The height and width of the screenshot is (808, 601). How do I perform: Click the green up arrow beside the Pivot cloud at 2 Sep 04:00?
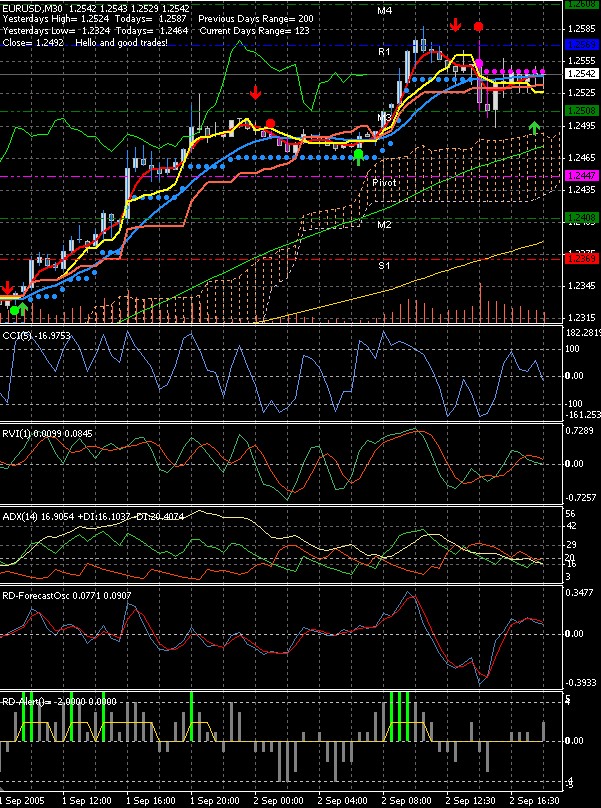(x=359, y=157)
